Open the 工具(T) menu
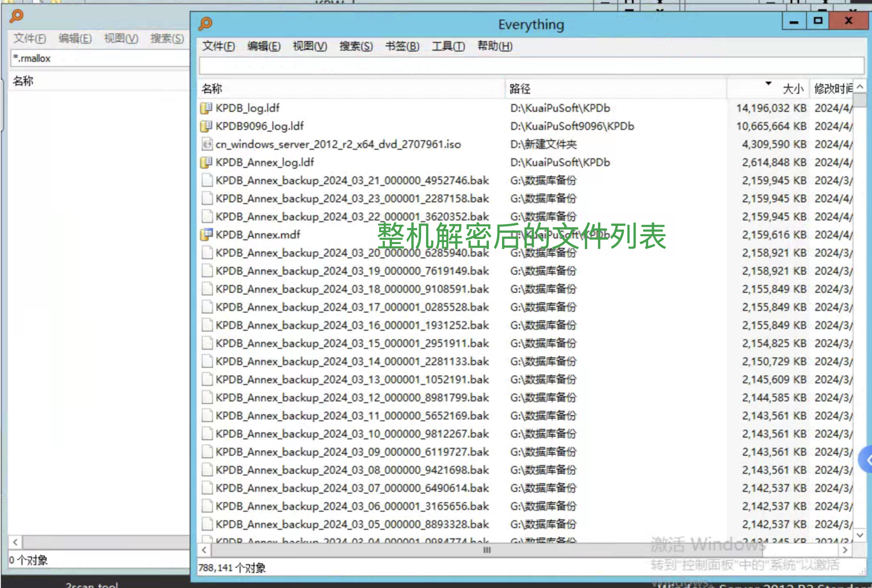The image size is (872, 588). (x=448, y=46)
